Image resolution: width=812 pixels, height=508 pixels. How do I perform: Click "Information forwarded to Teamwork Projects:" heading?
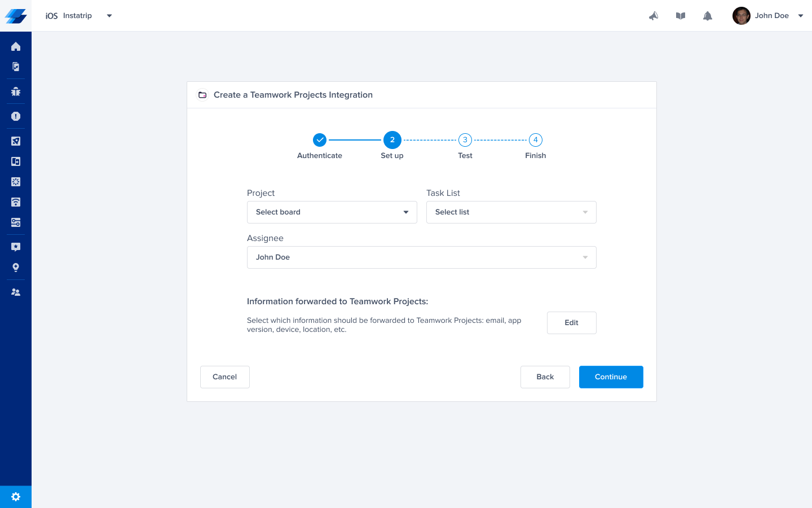[x=338, y=301]
